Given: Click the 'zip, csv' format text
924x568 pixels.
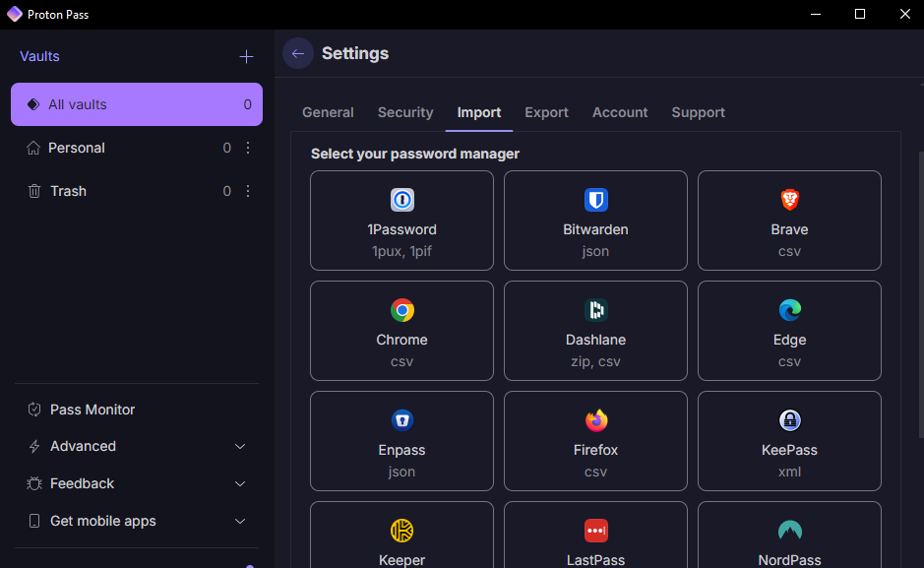Looking at the screenshot, I should click(595, 362).
